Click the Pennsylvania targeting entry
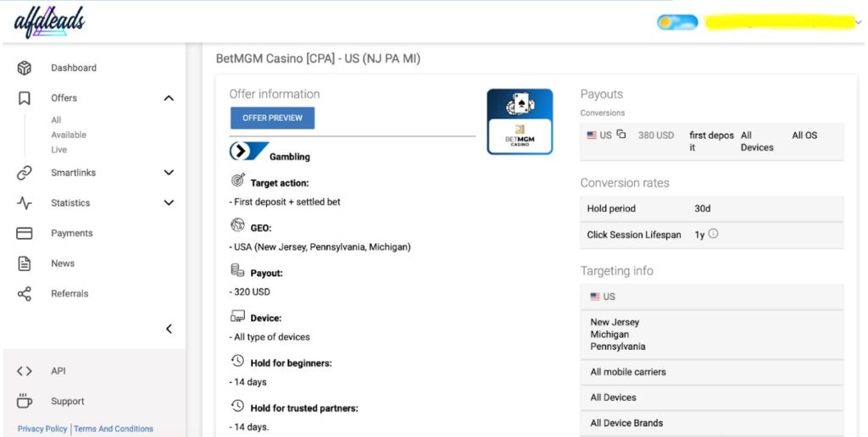The height and width of the screenshot is (437, 868). point(618,347)
